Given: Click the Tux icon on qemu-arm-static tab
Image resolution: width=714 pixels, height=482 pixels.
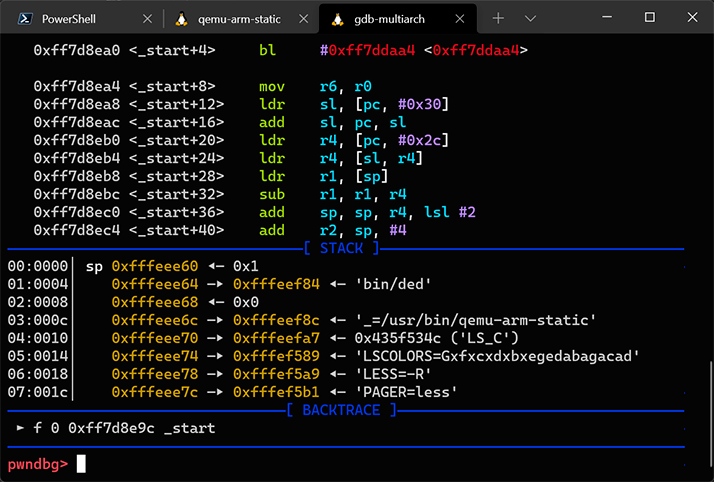Looking at the screenshot, I should pyautogui.click(x=181, y=18).
